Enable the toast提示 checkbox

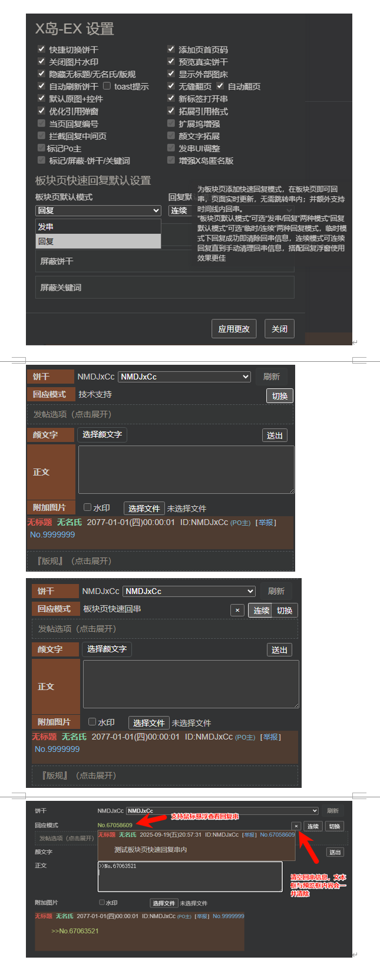[107, 86]
